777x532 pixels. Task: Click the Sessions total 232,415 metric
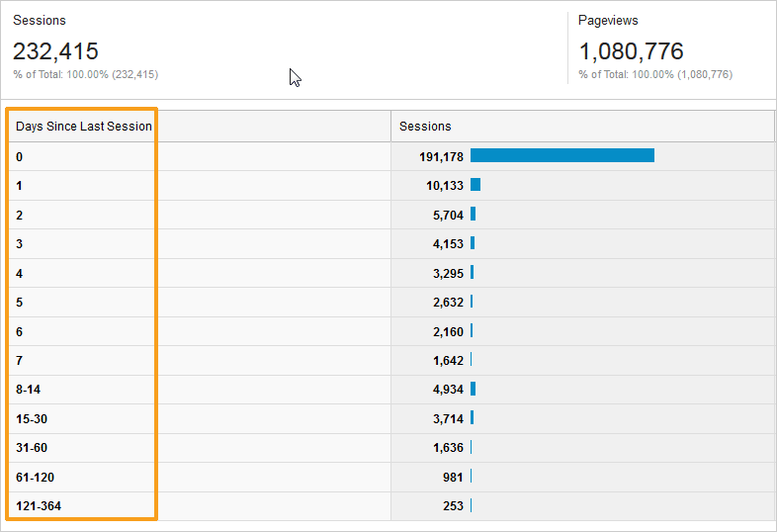coord(55,51)
